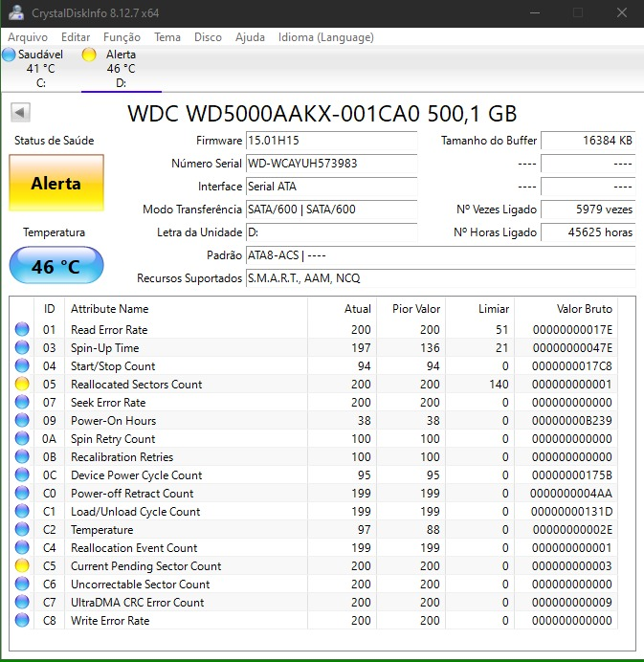This screenshot has width=644, height=662.
Task: Click the power-on count field 5979 vezes
Action: [x=588, y=209]
